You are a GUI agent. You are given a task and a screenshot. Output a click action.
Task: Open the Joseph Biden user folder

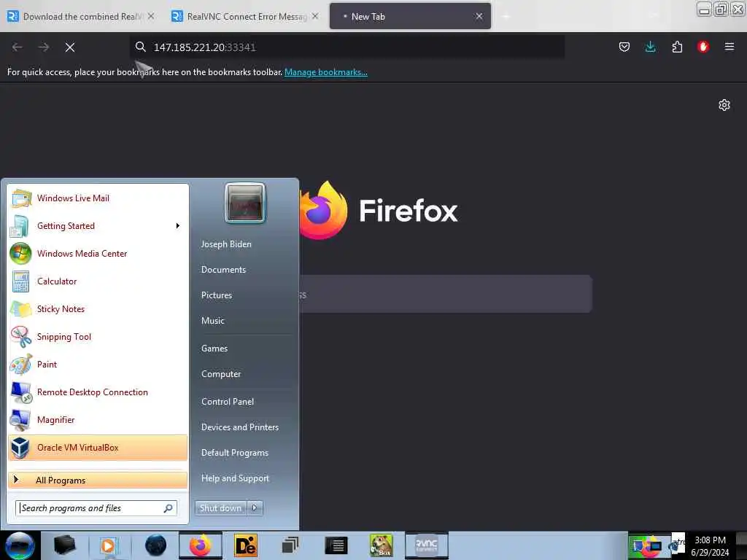click(226, 244)
